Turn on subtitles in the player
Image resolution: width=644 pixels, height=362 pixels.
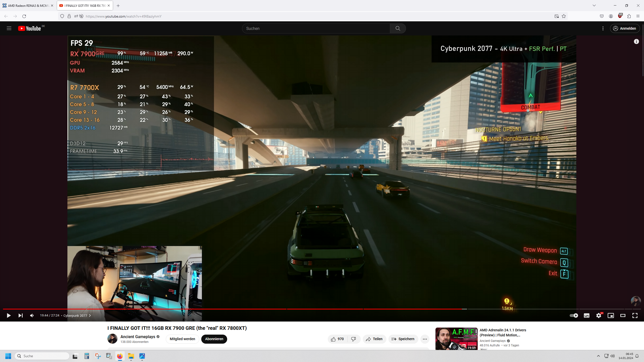click(x=586, y=315)
